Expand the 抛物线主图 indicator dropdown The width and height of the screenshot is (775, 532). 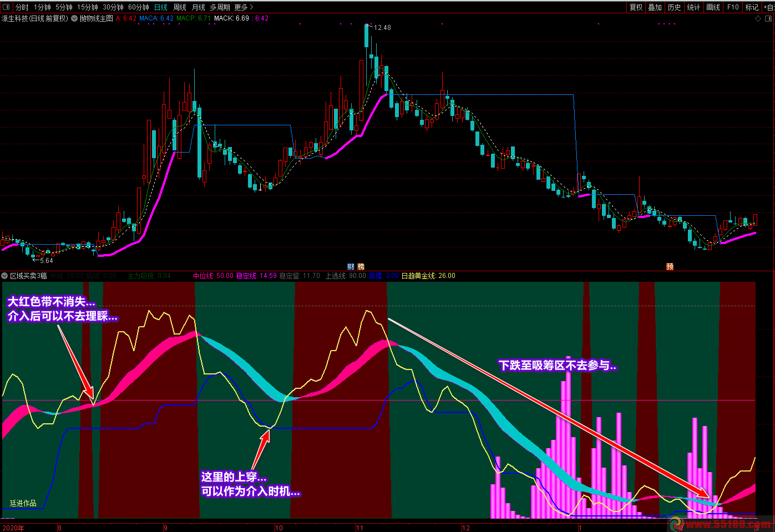pyautogui.click(x=74, y=18)
